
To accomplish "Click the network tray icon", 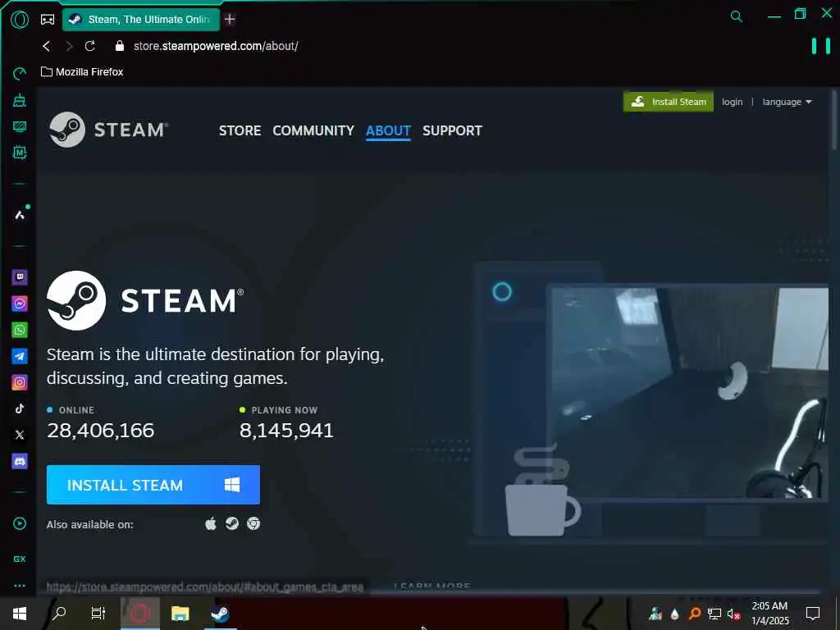I will tap(714, 614).
